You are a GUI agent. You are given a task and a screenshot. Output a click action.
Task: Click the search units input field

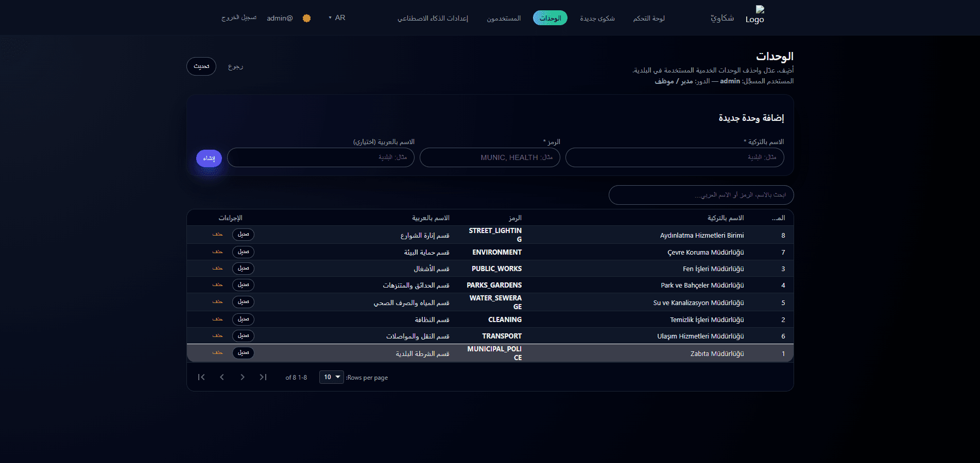700,195
